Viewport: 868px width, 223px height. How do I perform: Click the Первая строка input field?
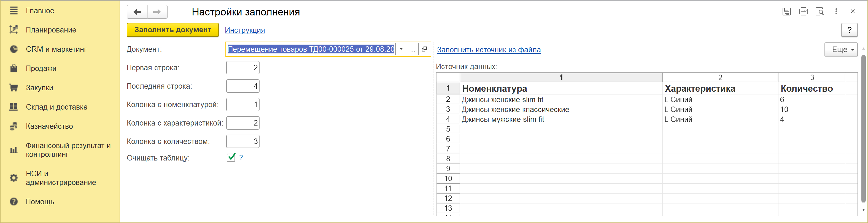pyautogui.click(x=242, y=67)
